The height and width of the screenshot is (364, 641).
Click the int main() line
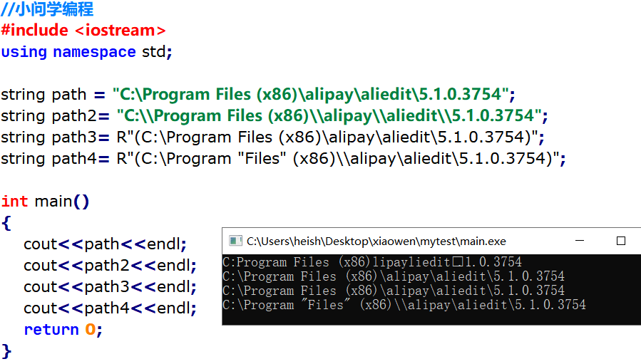(x=45, y=202)
